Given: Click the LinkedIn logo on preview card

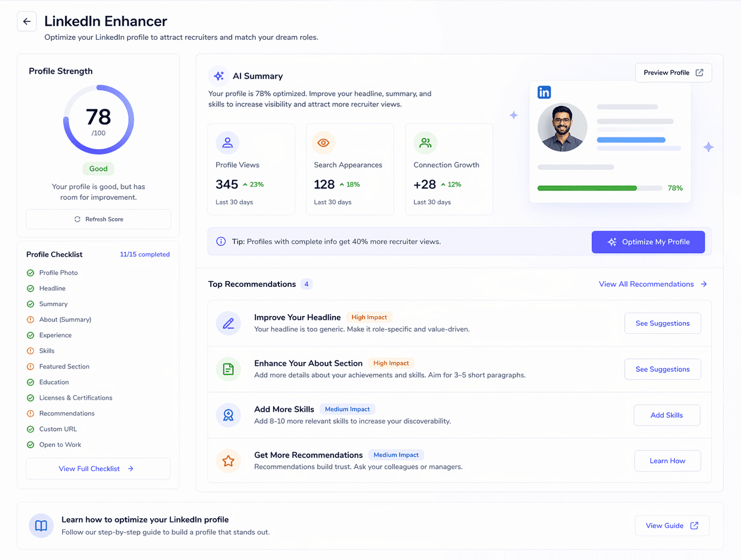Looking at the screenshot, I should 544,92.
